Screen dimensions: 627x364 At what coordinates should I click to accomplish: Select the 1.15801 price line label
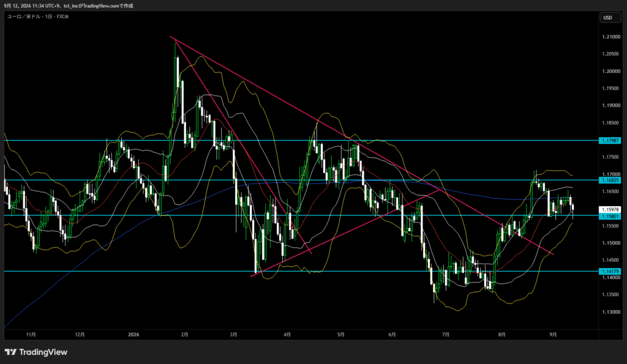tap(610, 216)
